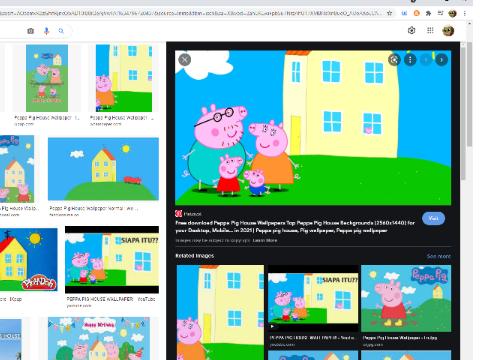480x360 pixels.
Task: Open the SIAPA ITU result in the left grid
Action: coord(112,260)
